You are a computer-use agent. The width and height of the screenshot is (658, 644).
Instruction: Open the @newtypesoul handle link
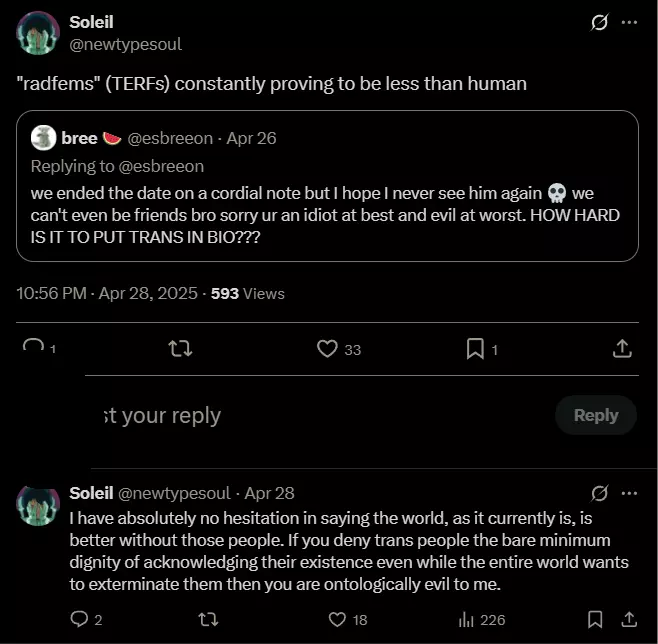pyautogui.click(x=125, y=44)
